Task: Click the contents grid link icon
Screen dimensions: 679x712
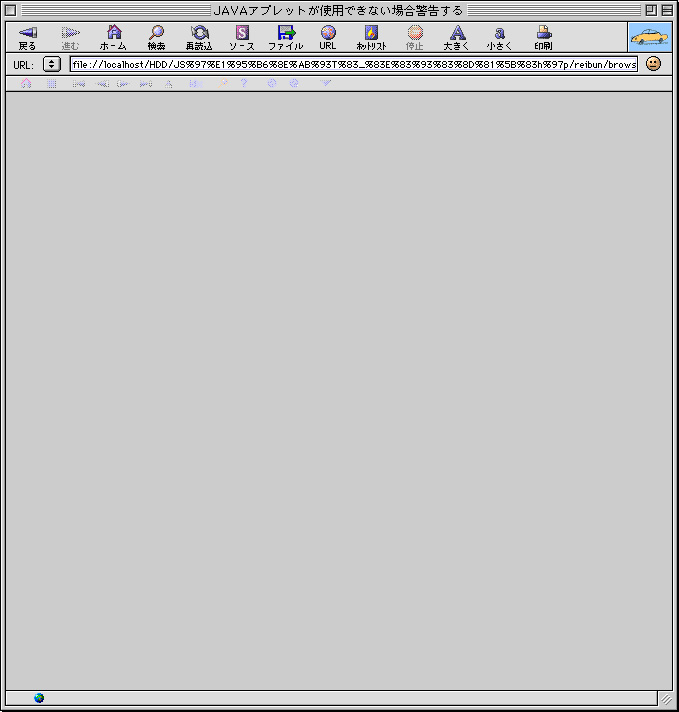Action: [x=52, y=84]
